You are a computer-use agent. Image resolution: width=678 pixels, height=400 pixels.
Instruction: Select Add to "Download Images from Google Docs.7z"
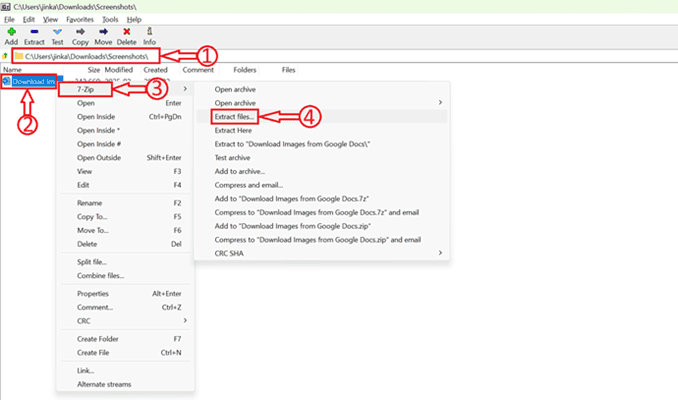coord(322,199)
